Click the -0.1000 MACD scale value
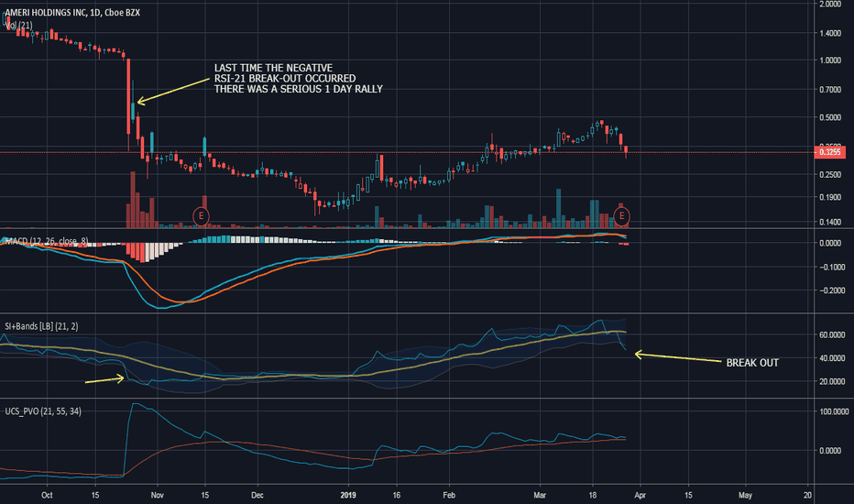Image resolution: width=854 pixels, height=504 pixels. [830, 267]
